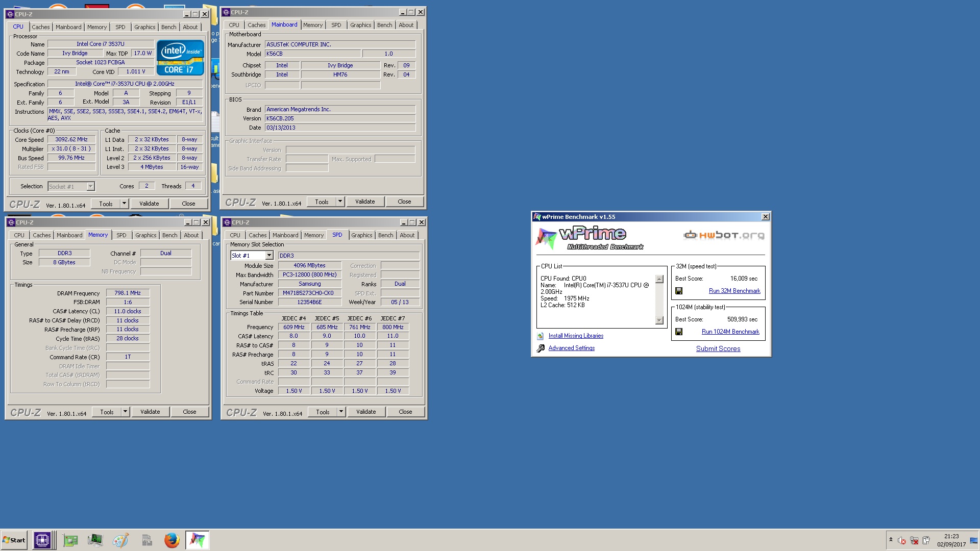
Task: Expand Tools dropdown arrow in CPU tab window
Action: click(x=124, y=204)
